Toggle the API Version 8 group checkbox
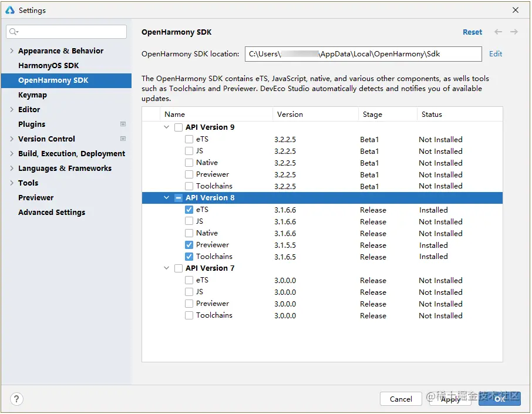Screen dimensions: 532x414 coord(179,198)
